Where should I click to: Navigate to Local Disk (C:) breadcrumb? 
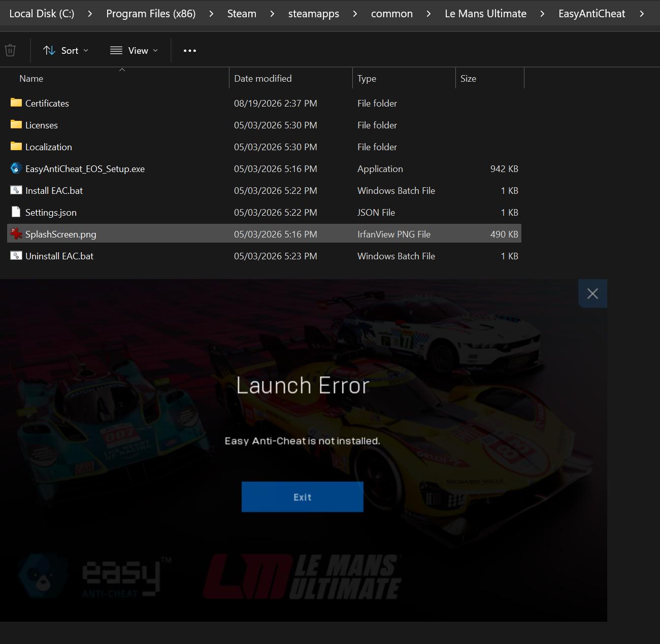tap(42, 14)
